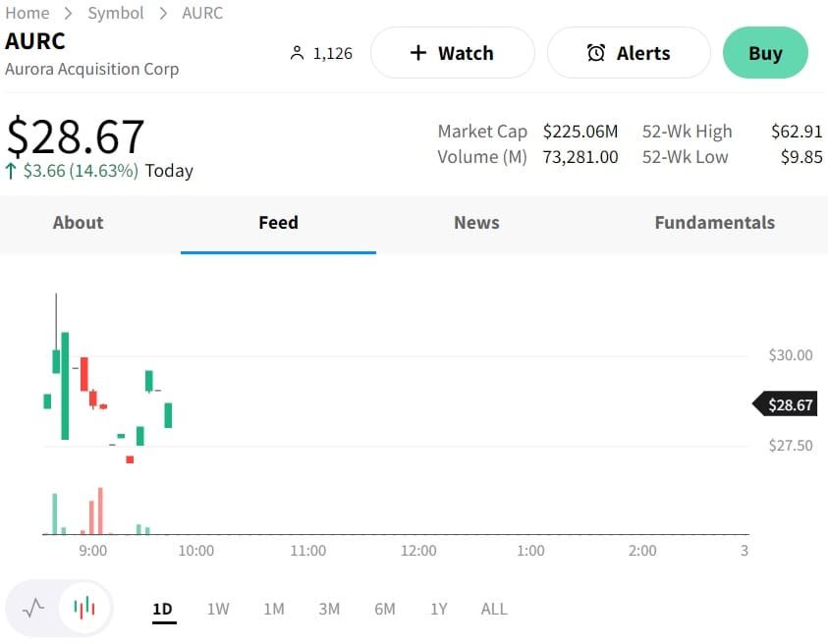Click the alarm clock Alerts icon
Image resolution: width=828 pixels, height=644 pixels.
coord(596,53)
